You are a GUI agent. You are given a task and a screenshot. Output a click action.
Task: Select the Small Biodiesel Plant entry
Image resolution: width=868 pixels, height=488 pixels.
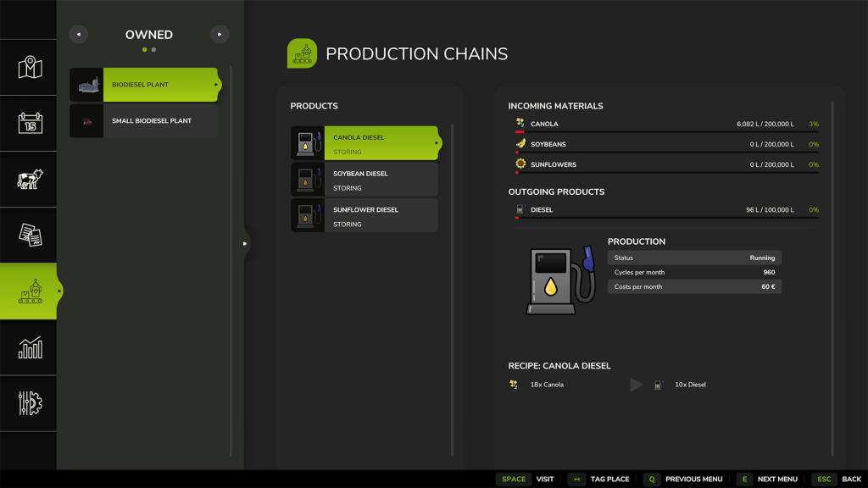[x=149, y=120]
